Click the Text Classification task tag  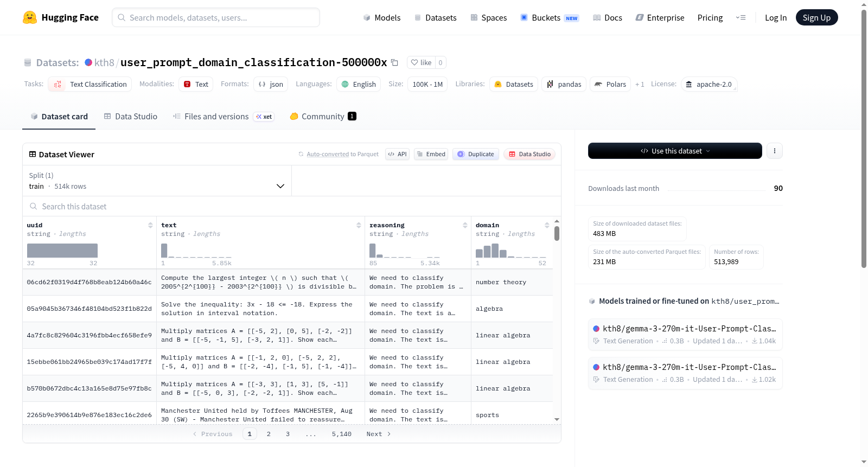click(x=90, y=84)
